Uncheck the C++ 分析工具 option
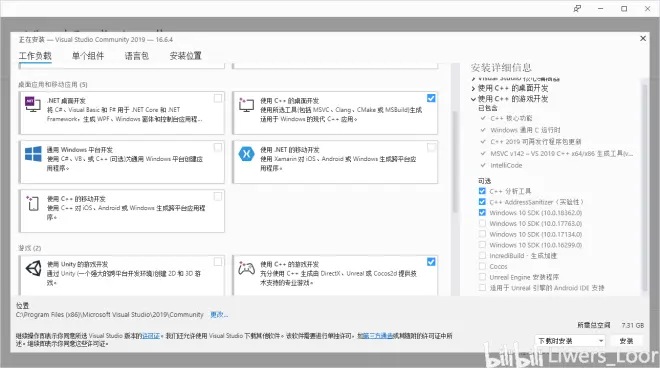 tap(482, 191)
